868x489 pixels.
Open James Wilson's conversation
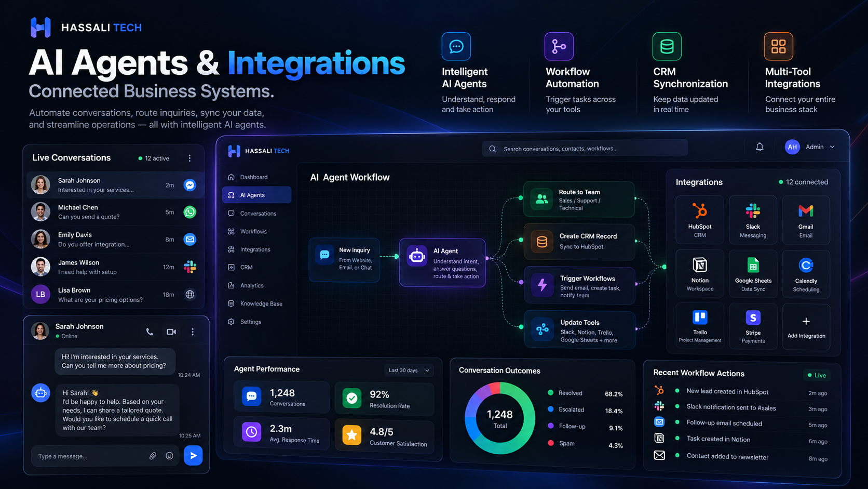coord(115,267)
